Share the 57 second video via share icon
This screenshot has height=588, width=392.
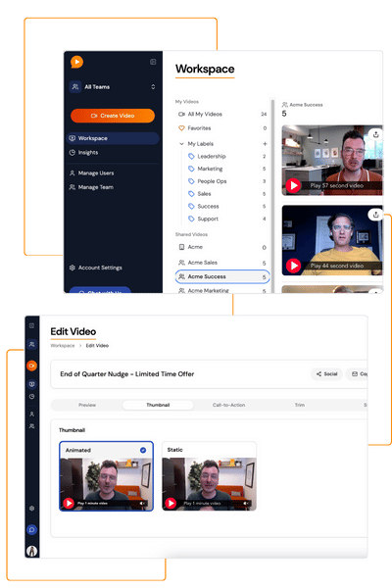coord(376,134)
